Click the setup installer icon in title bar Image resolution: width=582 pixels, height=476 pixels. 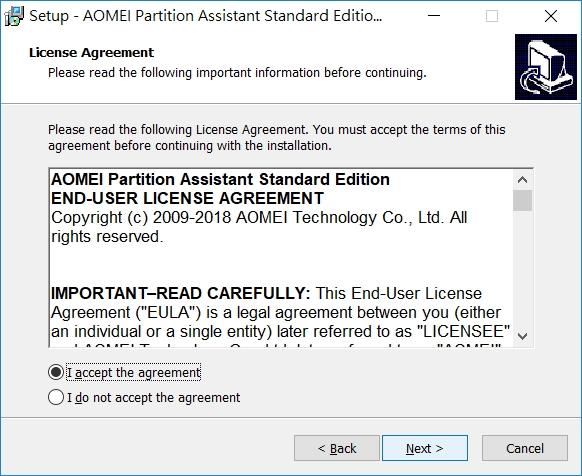point(14,16)
